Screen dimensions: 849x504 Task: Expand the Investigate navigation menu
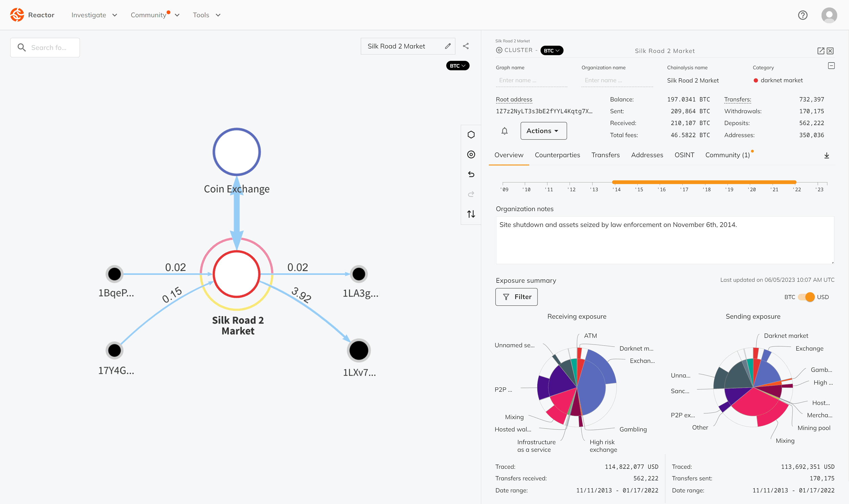pyautogui.click(x=93, y=14)
